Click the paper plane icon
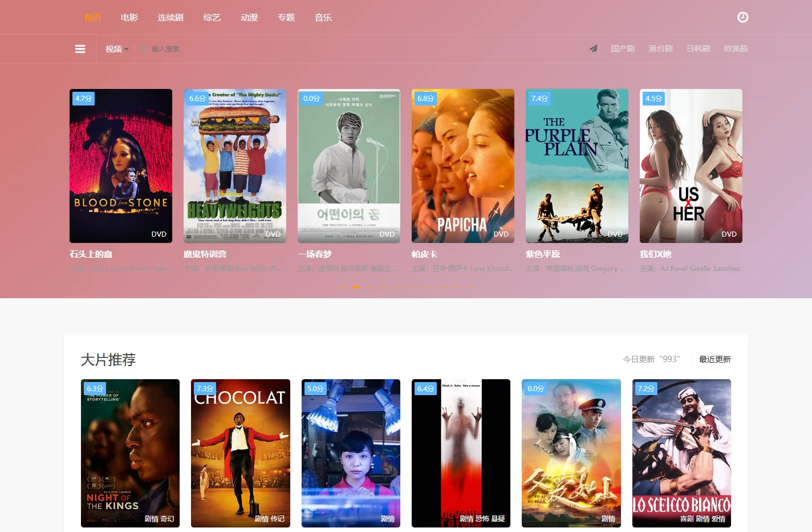 point(594,48)
